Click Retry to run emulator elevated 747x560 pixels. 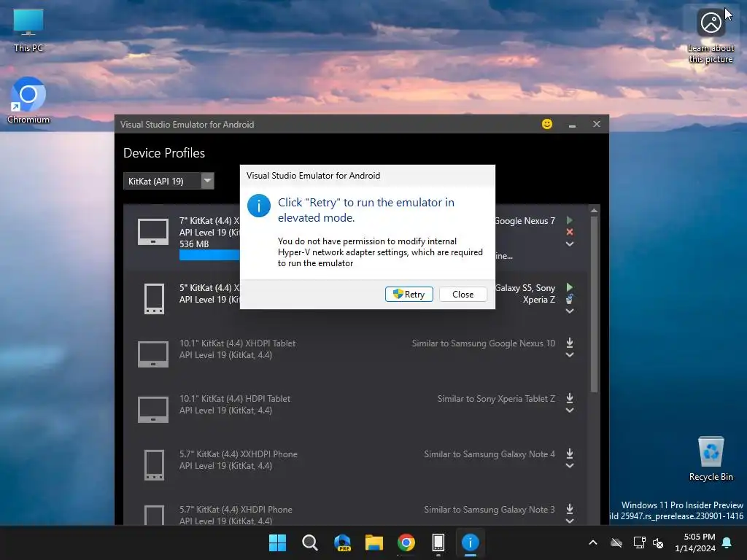[x=409, y=295]
